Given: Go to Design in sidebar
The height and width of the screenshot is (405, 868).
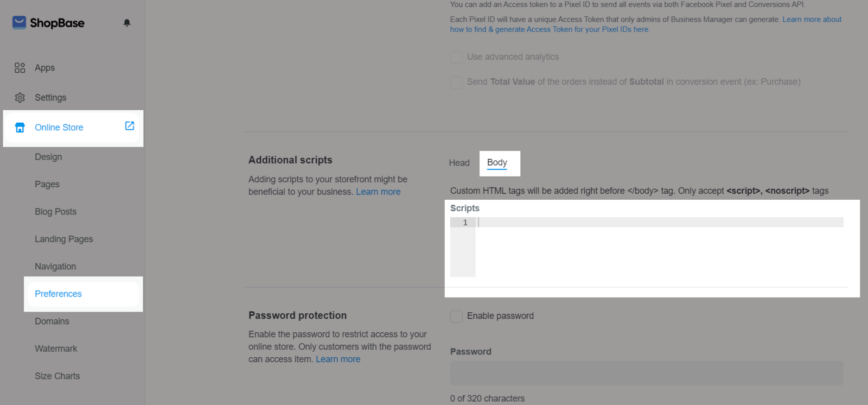Looking at the screenshot, I should click(x=48, y=157).
